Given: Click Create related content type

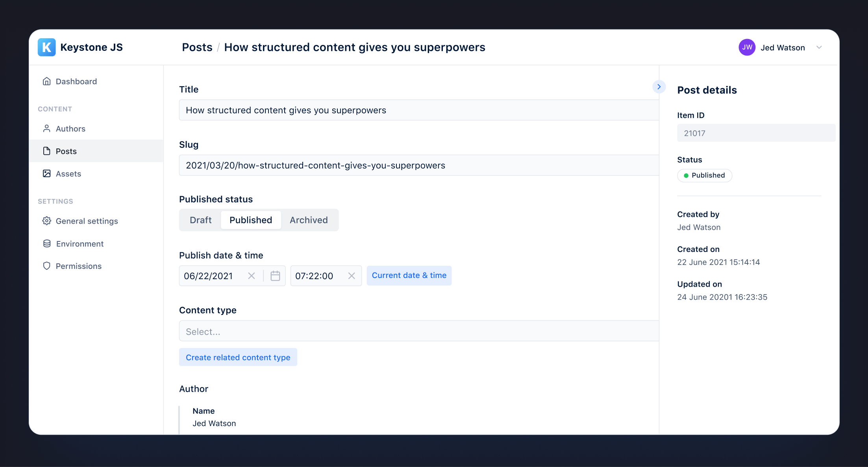Looking at the screenshot, I should pyautogui.click(x=238, y=357).
